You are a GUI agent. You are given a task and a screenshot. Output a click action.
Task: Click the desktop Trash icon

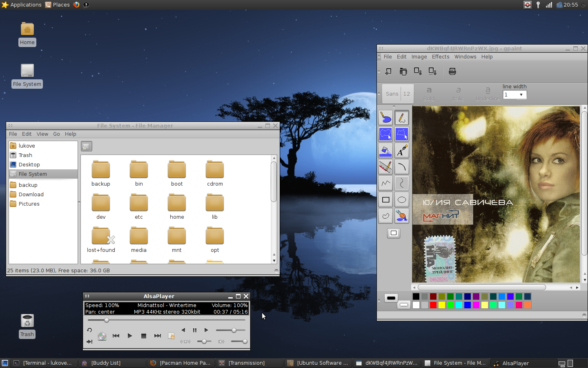click(x=27, y=326)
